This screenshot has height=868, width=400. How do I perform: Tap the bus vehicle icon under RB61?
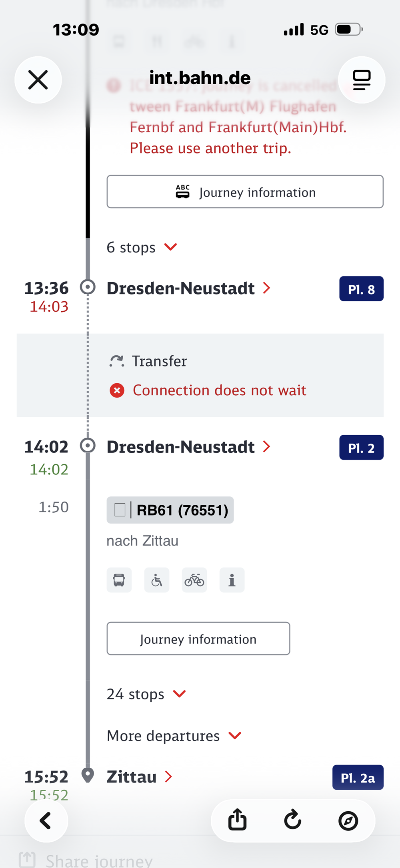tap(119, 580)
